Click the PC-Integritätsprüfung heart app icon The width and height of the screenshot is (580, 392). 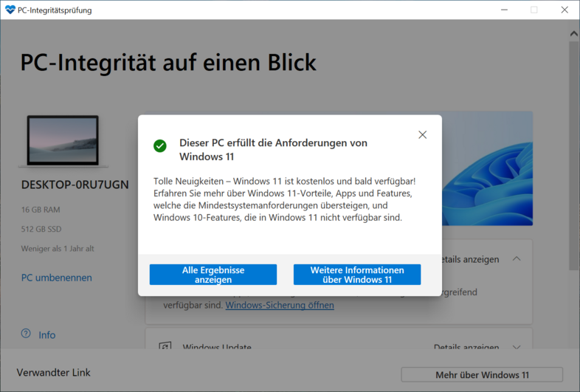[x=10, y=10]
